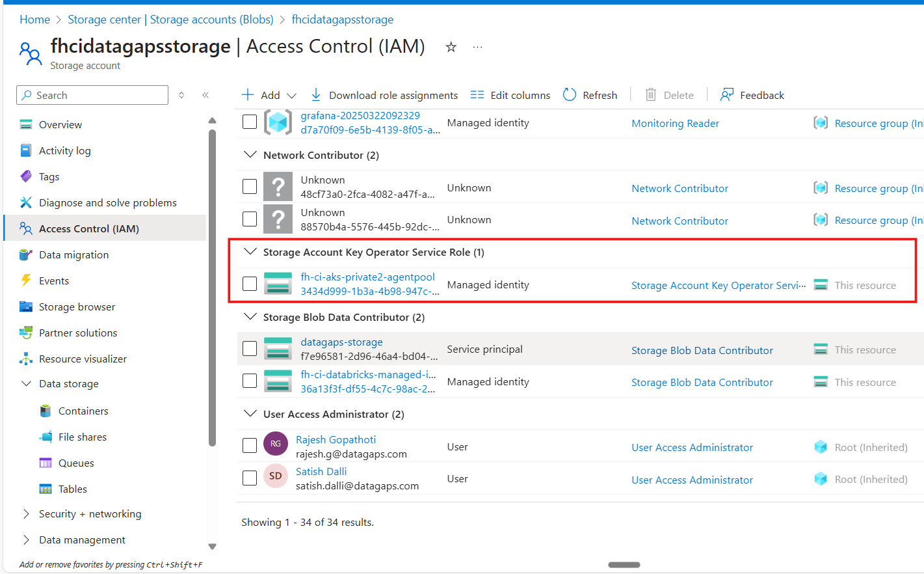This screenshot has width=924, height=574.
Task: Collapse the Data storage sidebar section
Action: 26,384
